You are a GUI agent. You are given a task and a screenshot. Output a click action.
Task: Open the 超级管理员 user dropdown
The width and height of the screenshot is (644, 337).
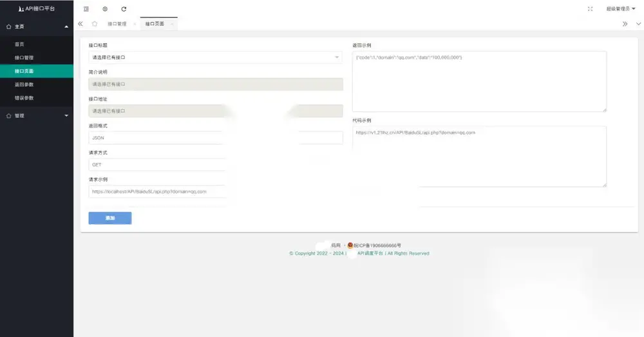621,9
